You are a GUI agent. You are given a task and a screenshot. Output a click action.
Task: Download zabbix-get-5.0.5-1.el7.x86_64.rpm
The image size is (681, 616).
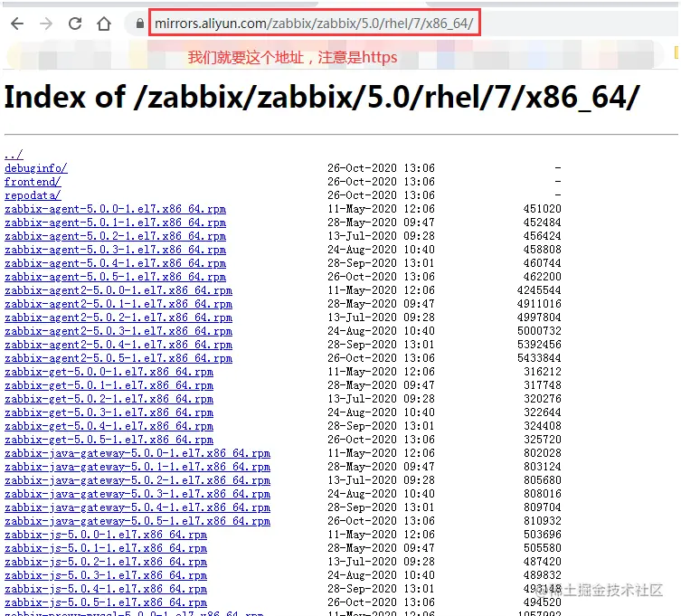[109, 440]
